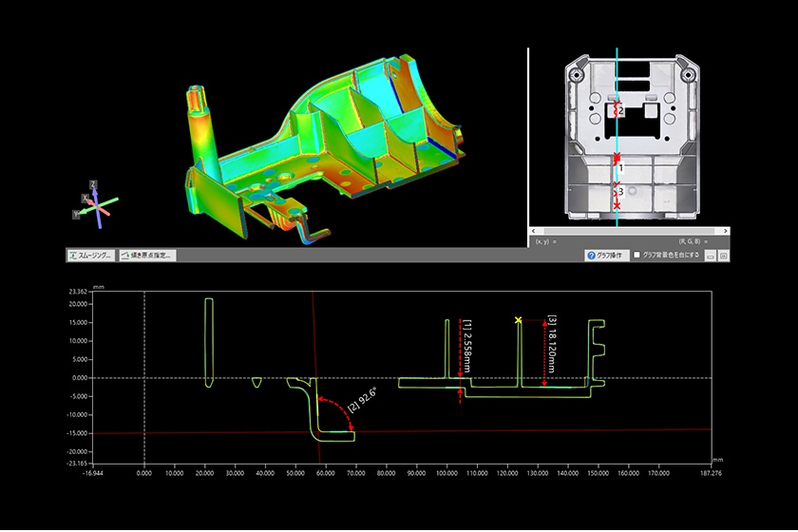Open グラフ操作 graph operation help
The image size is (798, 532).
605,256
